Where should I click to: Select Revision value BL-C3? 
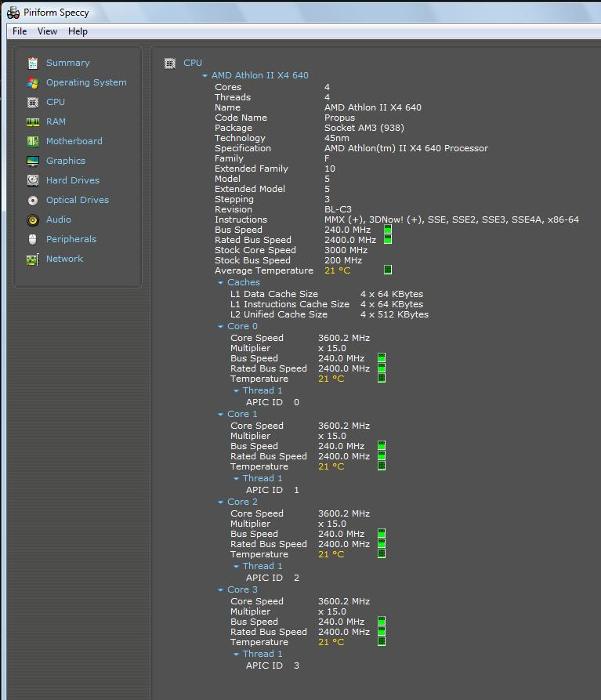(338, 209)
